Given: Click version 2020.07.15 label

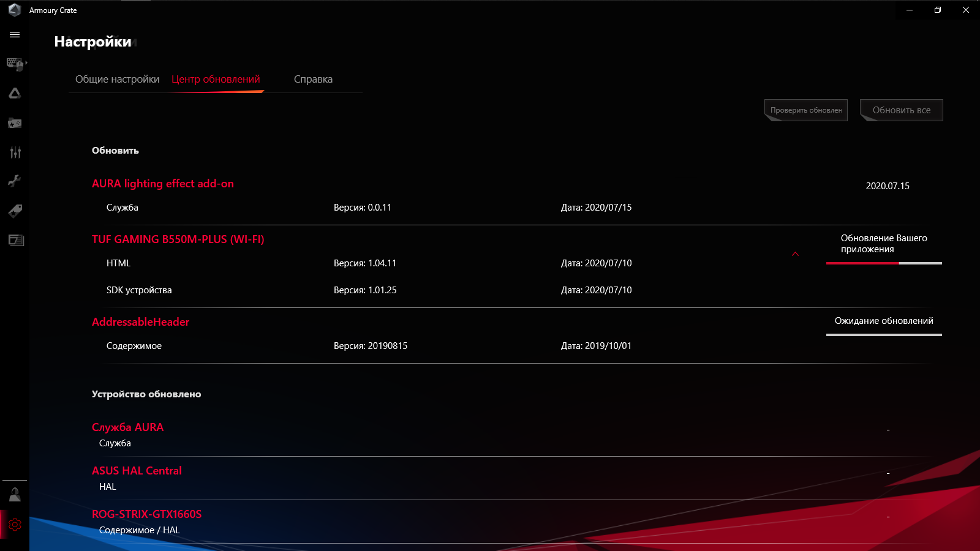Looking at the screenshot, I should (888, 186).
